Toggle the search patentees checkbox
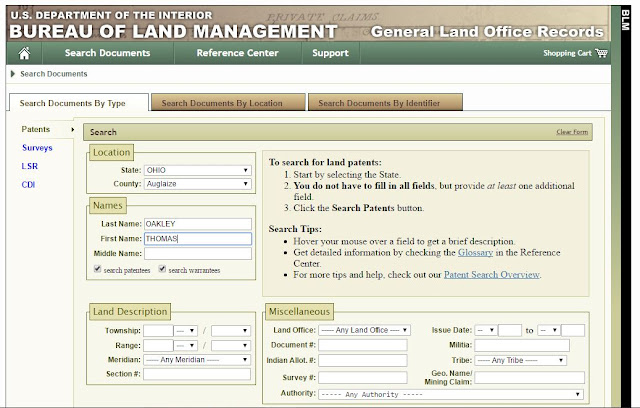640x408 pixels. click(98, 268)
